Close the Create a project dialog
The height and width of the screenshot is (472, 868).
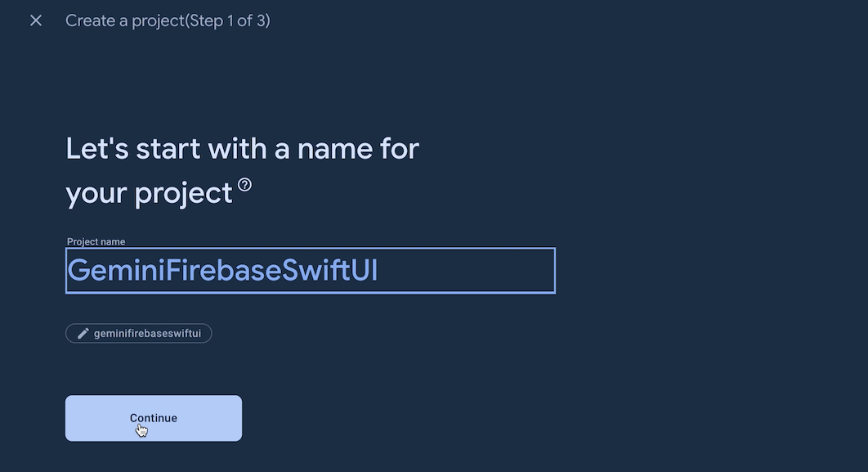tap(36, 20)
